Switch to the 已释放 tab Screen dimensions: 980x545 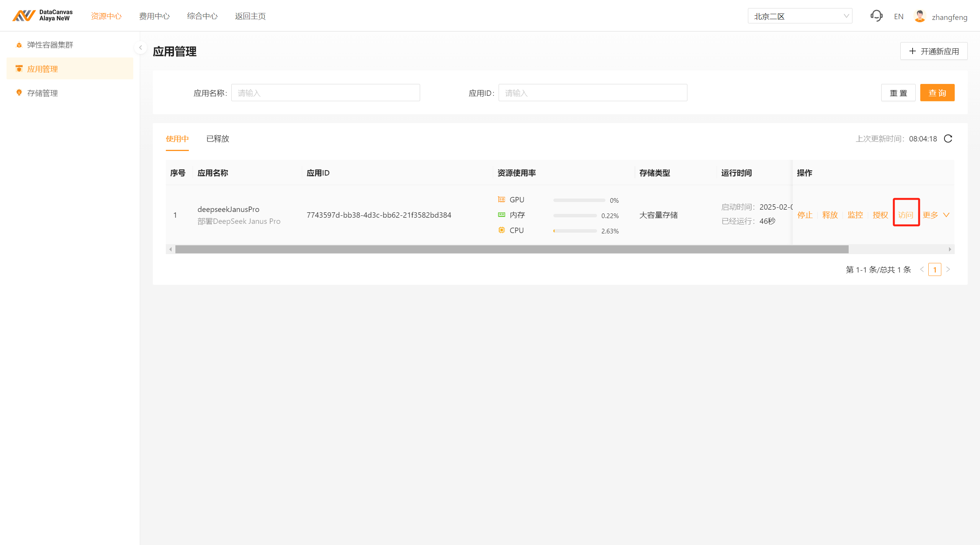[x=218, y=139]
